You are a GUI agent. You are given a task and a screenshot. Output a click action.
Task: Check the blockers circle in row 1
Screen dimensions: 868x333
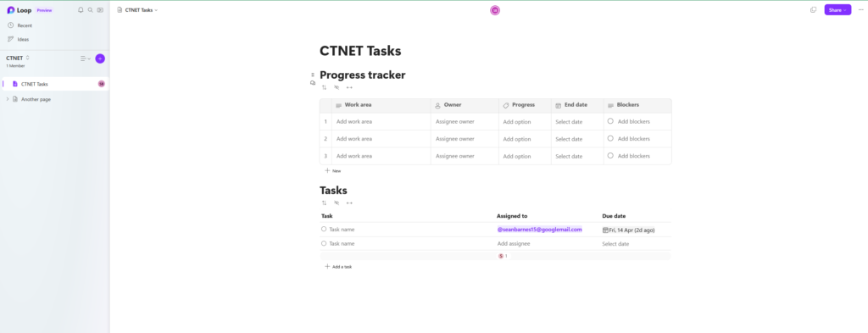[x=610, y=121]
